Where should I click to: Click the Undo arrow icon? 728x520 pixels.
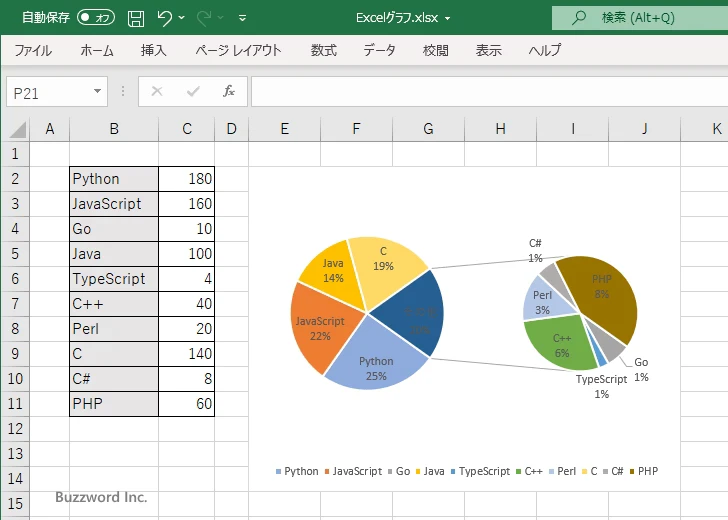(x=164, y=18)
